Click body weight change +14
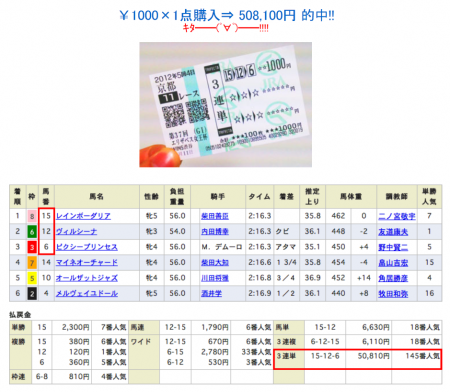Screen dimensions: 450x392 [x=364, y=278]
